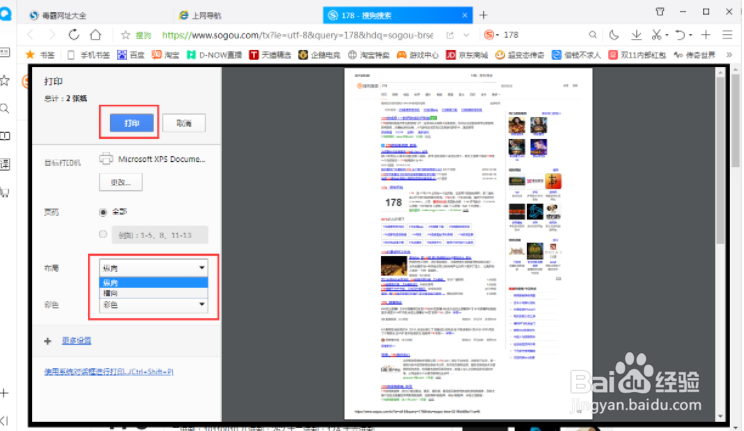Screen dimensions: 744x431
Task: Close the 178 search tab
Action: (x=465, y=15)
